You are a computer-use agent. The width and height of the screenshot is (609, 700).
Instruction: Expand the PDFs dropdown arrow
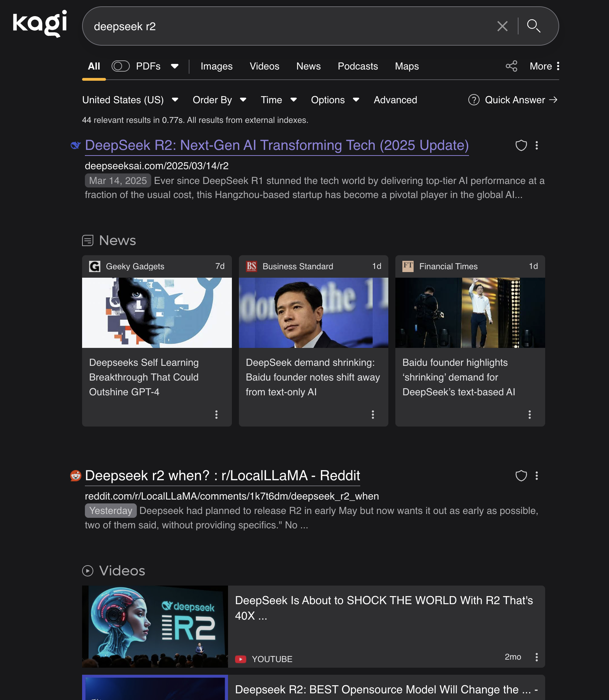tap(175, 66)
